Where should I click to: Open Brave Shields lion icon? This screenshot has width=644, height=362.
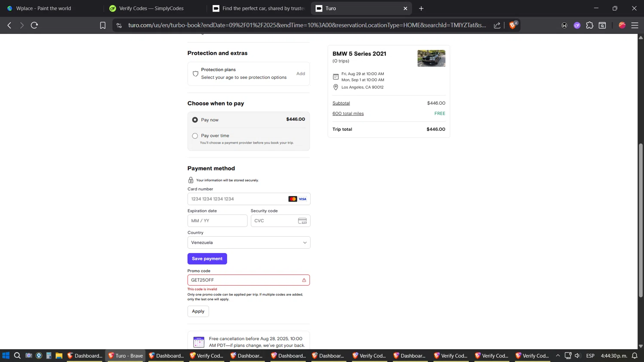pos(513,25)
